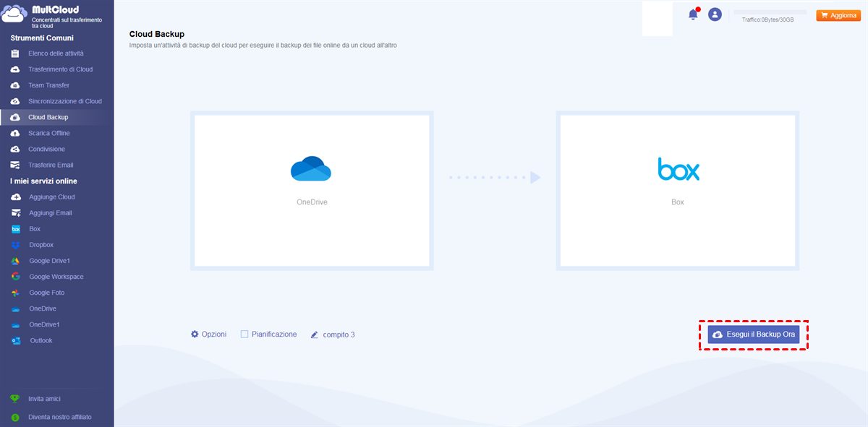Open Opzioni gear settings
Image resolution: width=868 pixels, height=427 pixels.
(x=208, y=335)
